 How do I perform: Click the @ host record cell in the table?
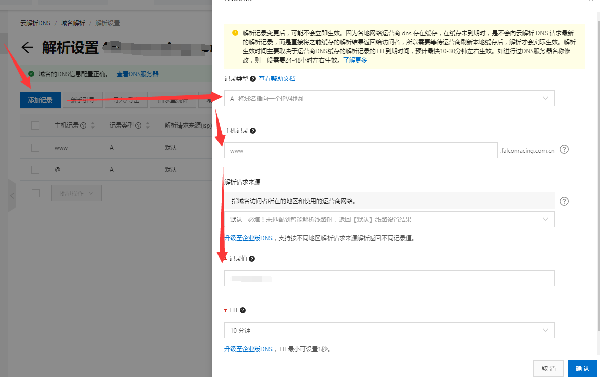tap(57, 170)
